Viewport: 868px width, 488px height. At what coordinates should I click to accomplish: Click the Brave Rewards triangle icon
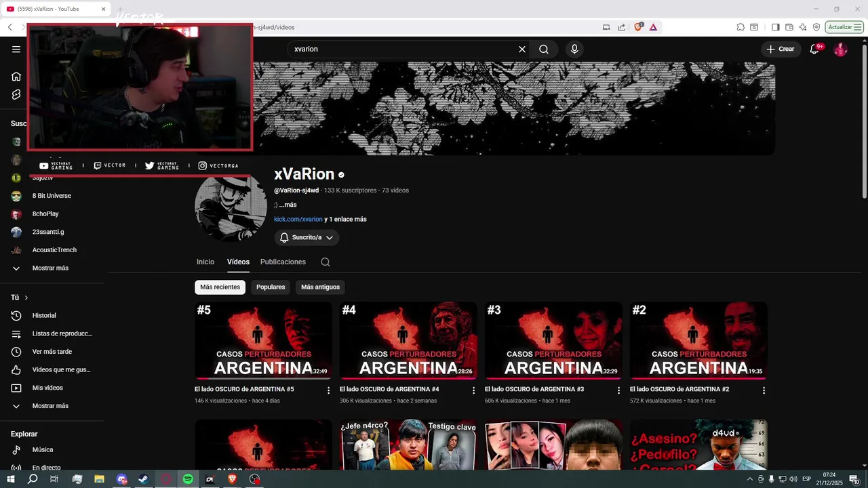click(653, 27)
